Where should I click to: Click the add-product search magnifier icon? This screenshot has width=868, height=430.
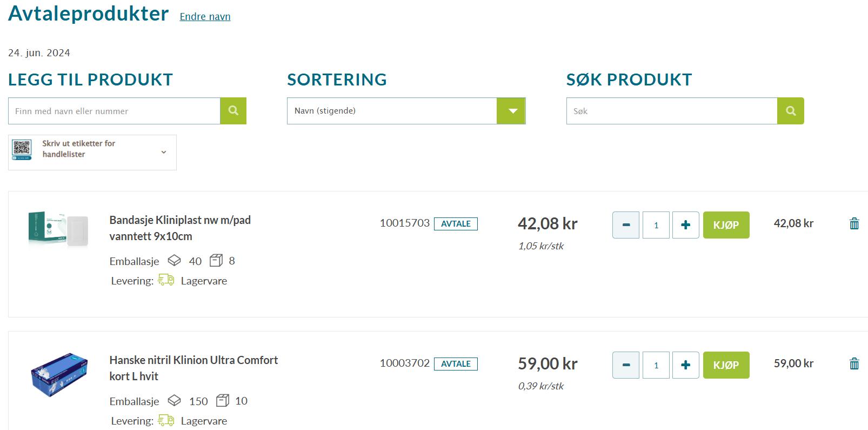click(x=233, y=111)
